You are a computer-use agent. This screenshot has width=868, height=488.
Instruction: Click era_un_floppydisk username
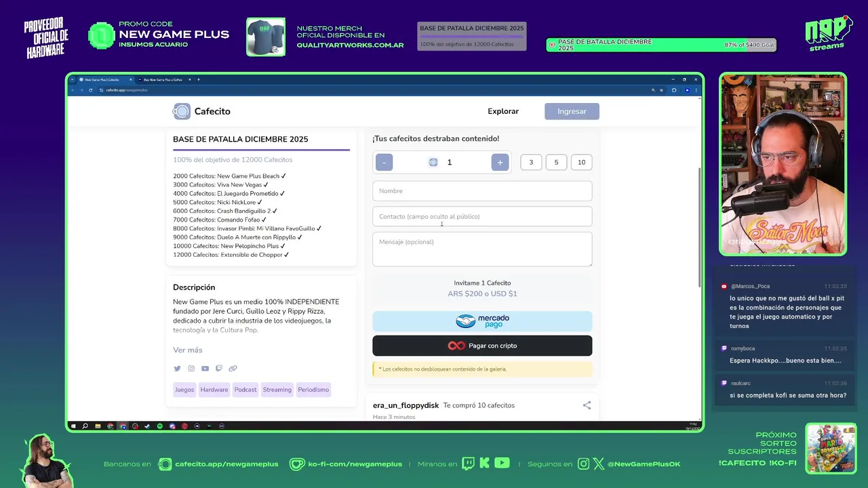[x=406, y=405]
